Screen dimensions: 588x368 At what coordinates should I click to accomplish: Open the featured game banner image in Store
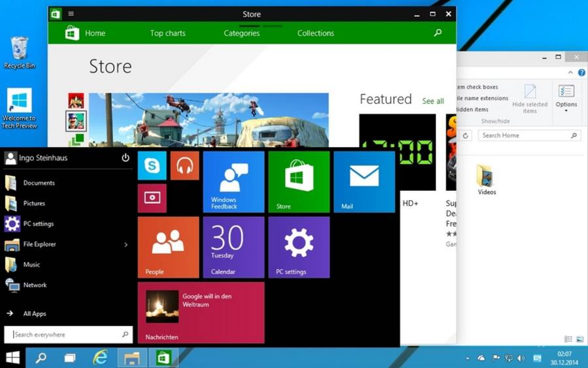click(x=208, y=120)
